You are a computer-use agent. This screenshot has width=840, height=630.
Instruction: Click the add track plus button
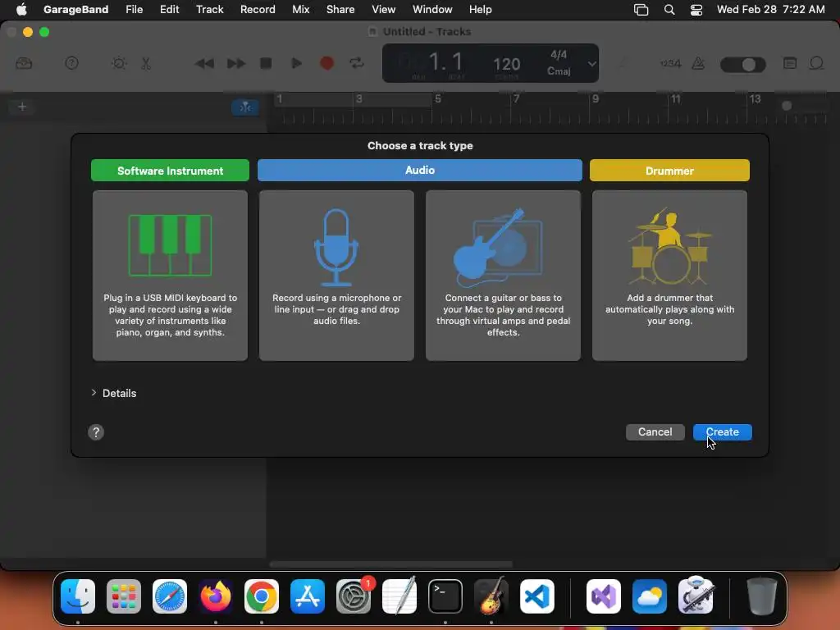22,107
